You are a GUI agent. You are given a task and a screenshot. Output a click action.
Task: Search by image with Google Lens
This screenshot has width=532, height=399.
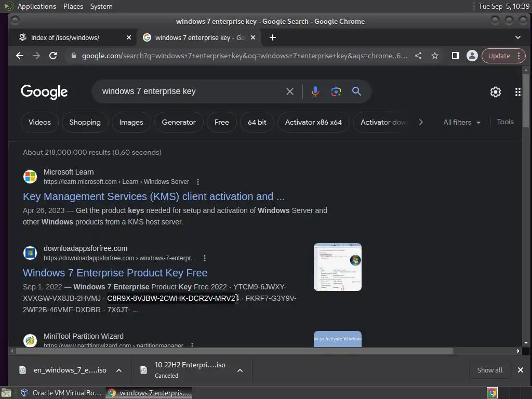click(x=336, y=91)
